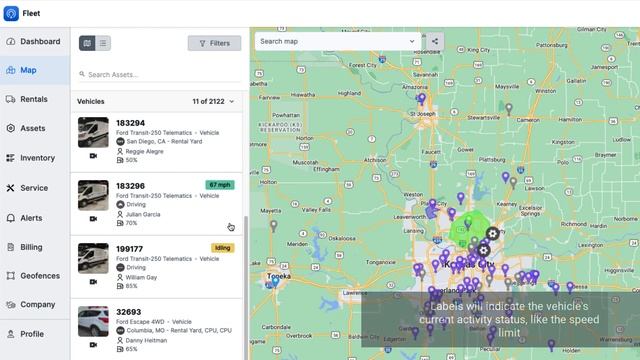Open thumbnail of vehicle 183294
Screen dimensions: 640x360
[93, 132]
